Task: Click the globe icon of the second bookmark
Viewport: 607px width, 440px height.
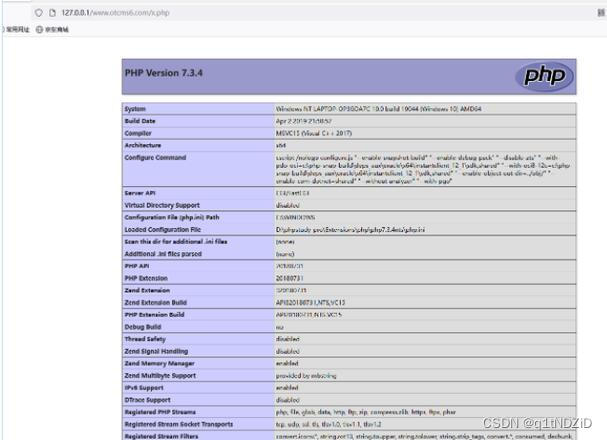Action: [x=39, y=29]
